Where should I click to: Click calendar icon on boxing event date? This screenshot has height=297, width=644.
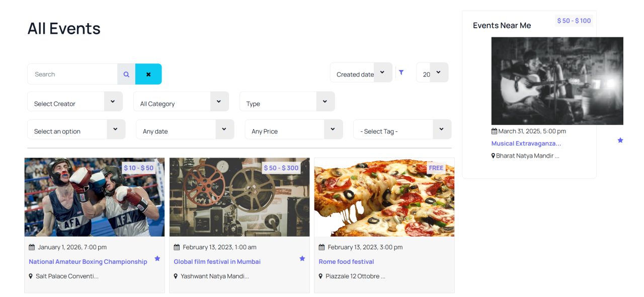click(32, 247)
